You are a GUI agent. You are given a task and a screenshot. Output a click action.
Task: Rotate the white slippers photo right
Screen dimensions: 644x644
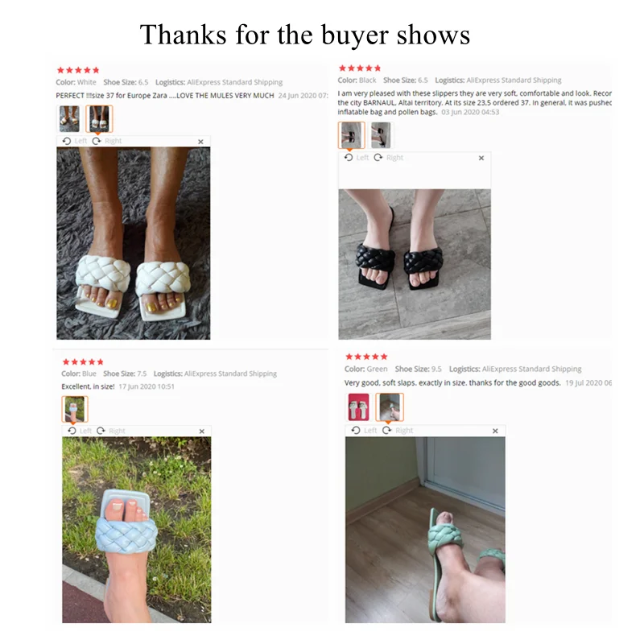tap(107, 142)
